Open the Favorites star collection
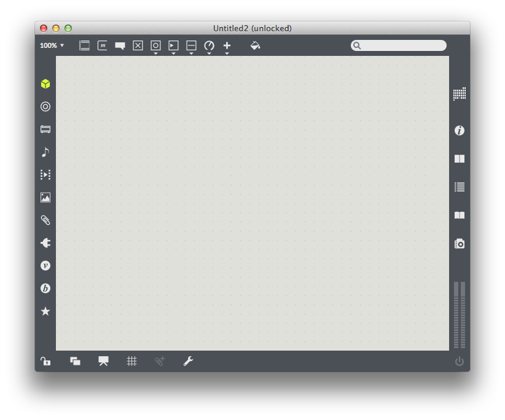The image size is (505, 420). [45, 311]
